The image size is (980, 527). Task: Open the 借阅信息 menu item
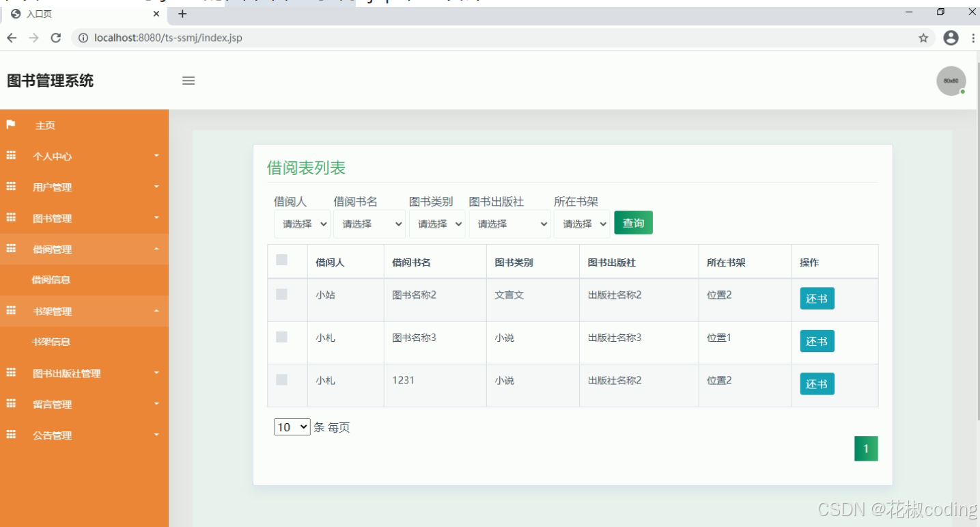coord(51,280)
